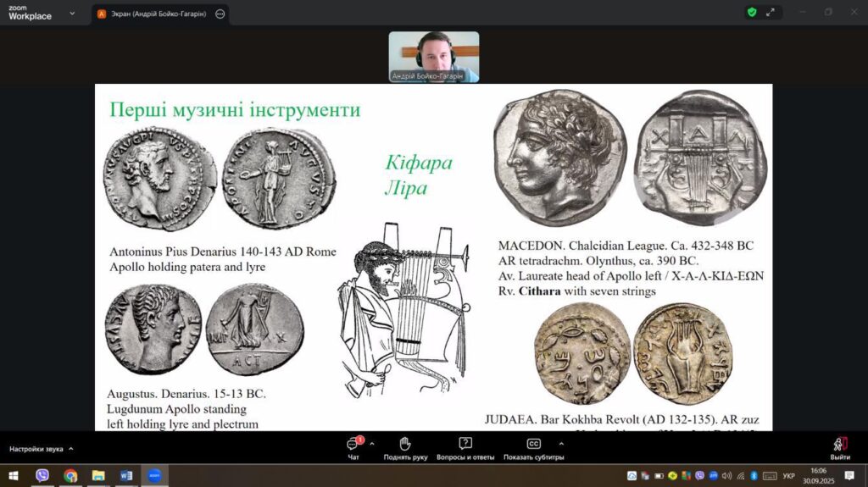
Task: Open Zoom Workplace dropdown menu
Action: (72, 14)
